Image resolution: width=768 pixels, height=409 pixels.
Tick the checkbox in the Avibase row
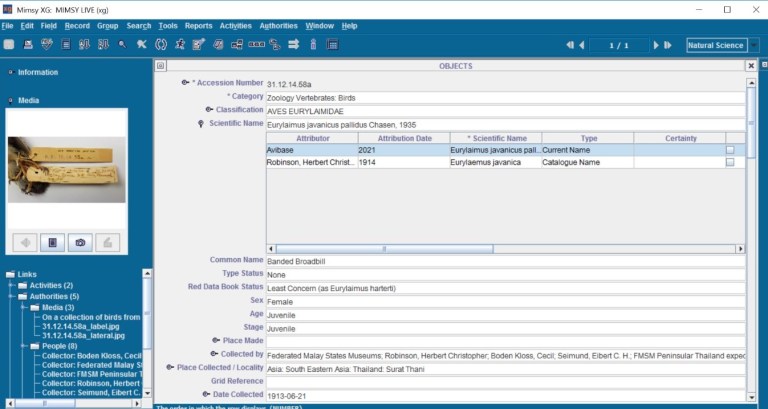click(730, 150)
